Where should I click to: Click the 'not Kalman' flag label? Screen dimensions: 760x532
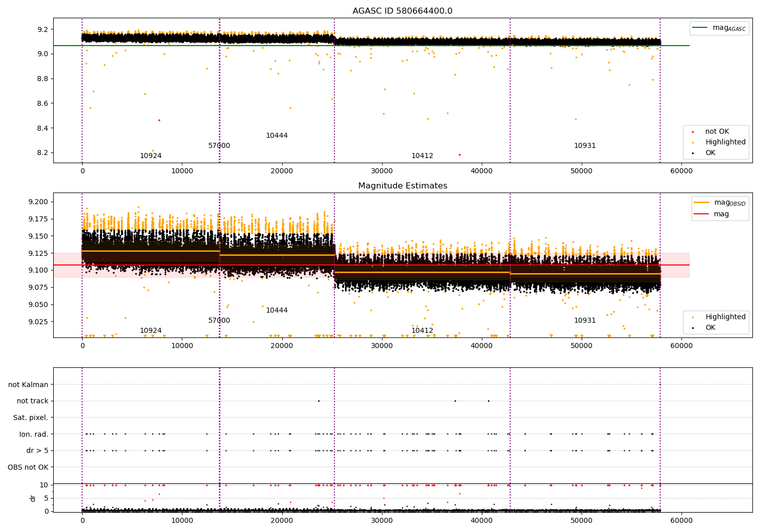[28, 385]
